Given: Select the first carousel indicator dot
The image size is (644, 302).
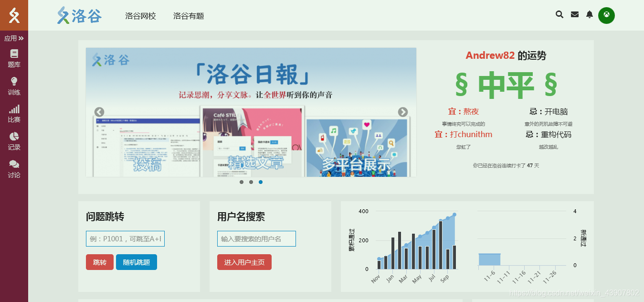Looking at the screenshot, I should click(x=241, y=182).
